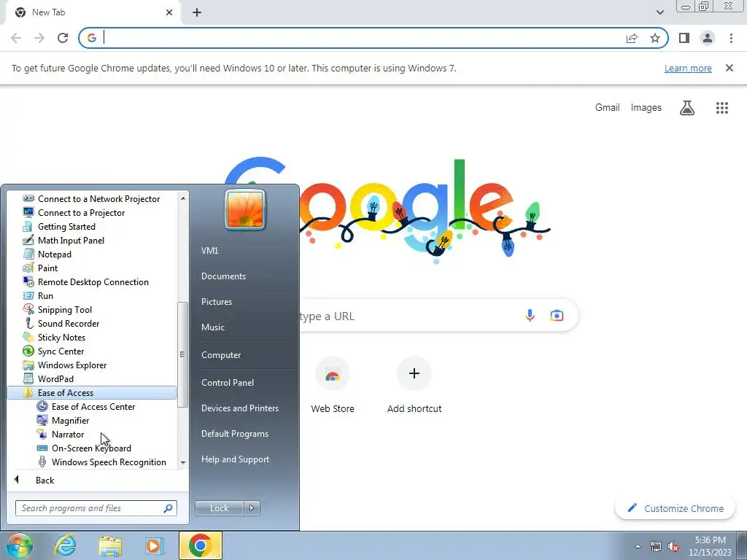
Task: Open Remote Desktop Connection
Action: [91, 282]
